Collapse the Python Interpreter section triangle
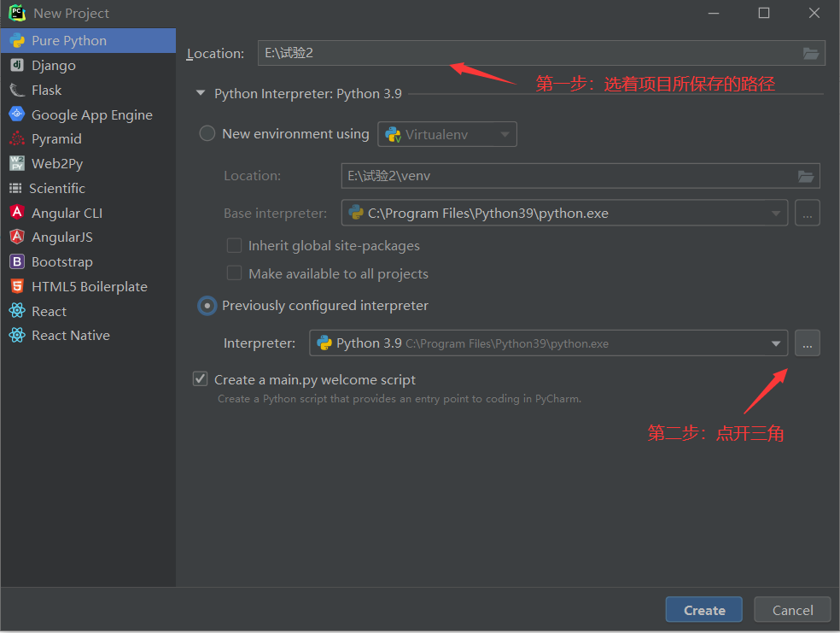This screenshot has width=840, height=633. pyautogui.click(x=201, y=93)
